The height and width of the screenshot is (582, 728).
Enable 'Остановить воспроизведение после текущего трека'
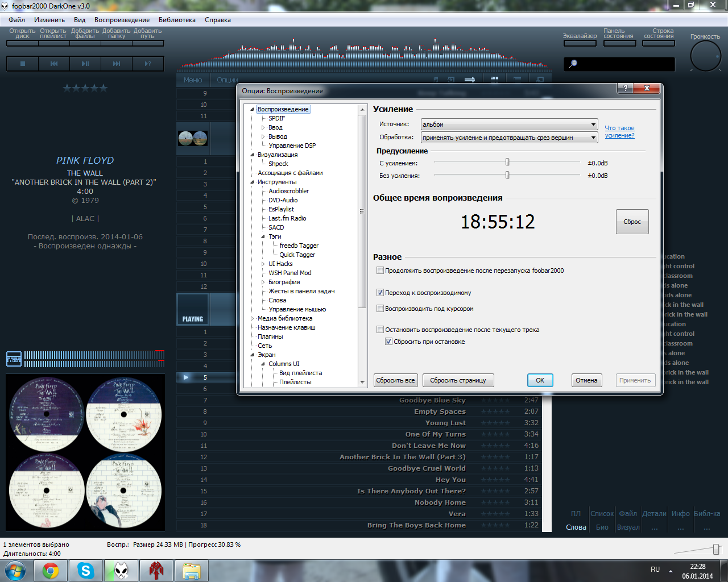click(380, 330)
